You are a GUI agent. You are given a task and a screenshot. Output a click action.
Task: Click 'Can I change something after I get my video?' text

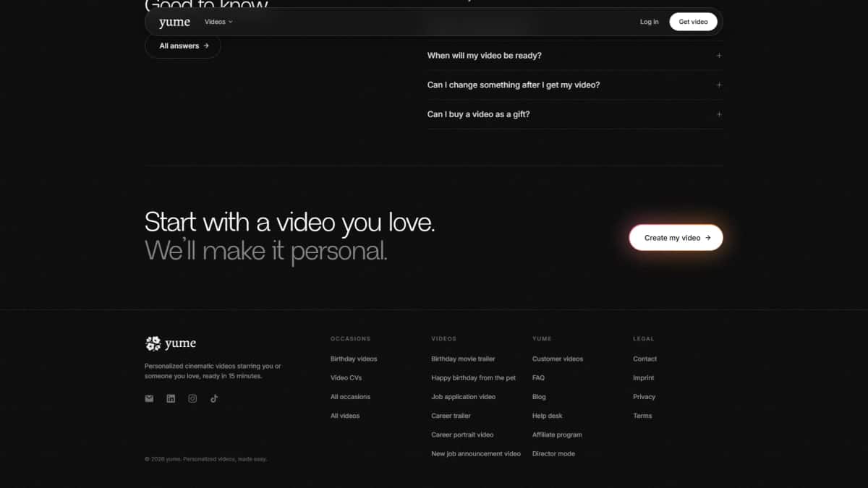pyautogui.click(x=514, y=85)
